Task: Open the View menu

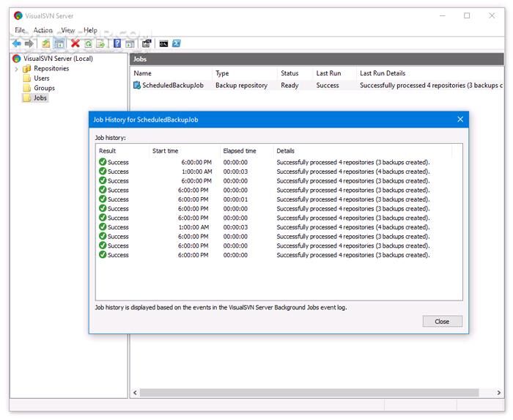Action: 68,30
